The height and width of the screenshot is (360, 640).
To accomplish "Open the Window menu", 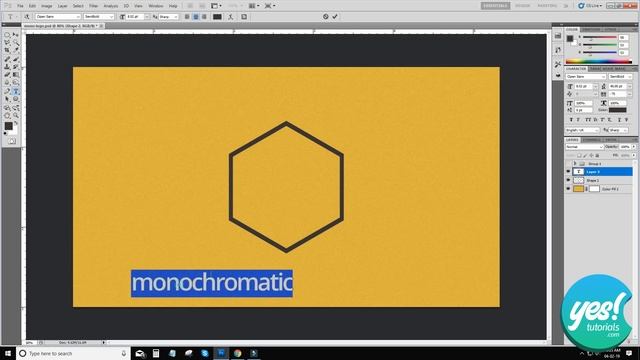I will coord(156,6).
